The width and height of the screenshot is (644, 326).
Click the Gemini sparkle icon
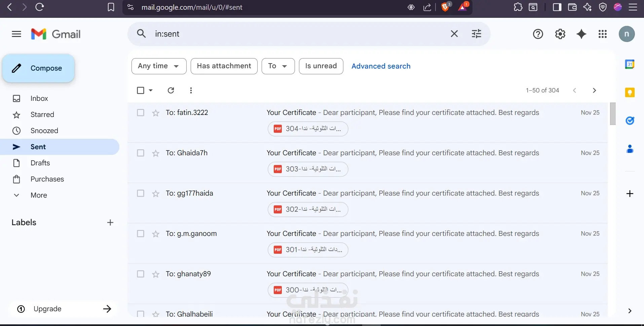tap(581, 34)
